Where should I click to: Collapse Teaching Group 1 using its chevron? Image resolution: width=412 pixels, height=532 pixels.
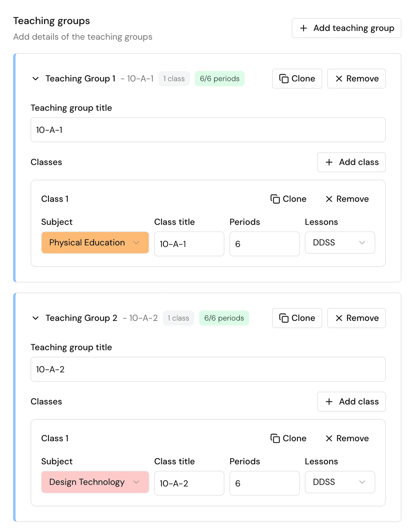pyautogui.click(x=35, y=79)
